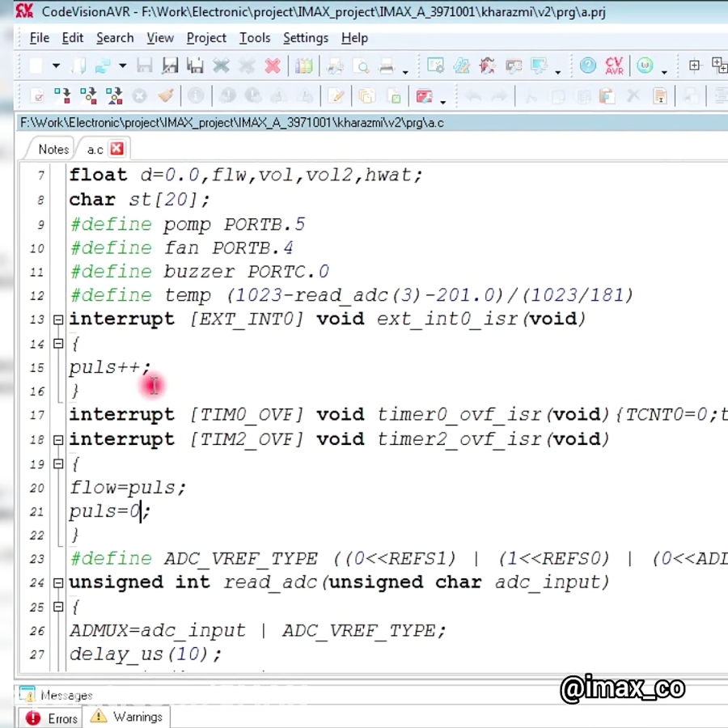Click the pencil notes edit icon
Screen dimensions: 728x728
[x=336, y=96]
